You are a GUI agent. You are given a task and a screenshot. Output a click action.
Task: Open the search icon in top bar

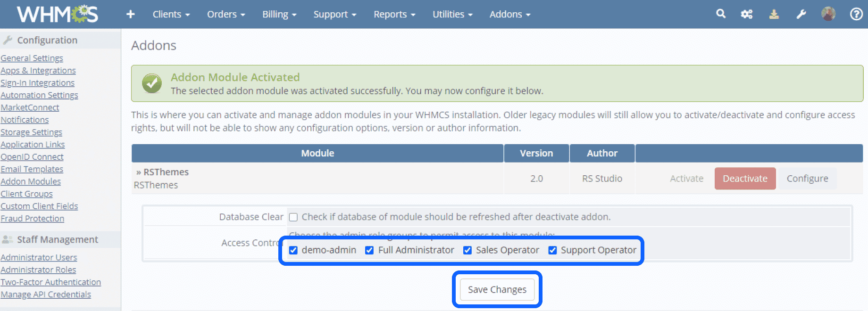point(720,14)
